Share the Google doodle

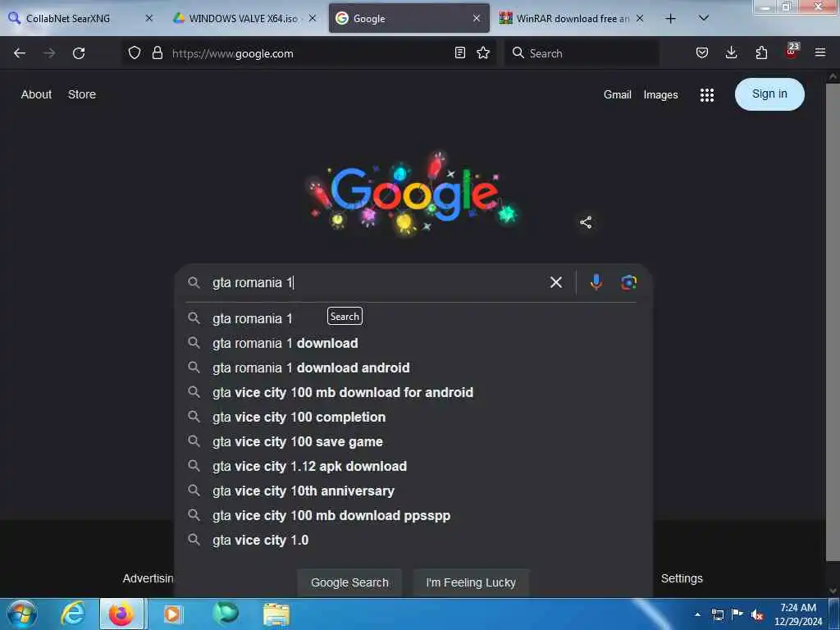click(x=586, y=222)
